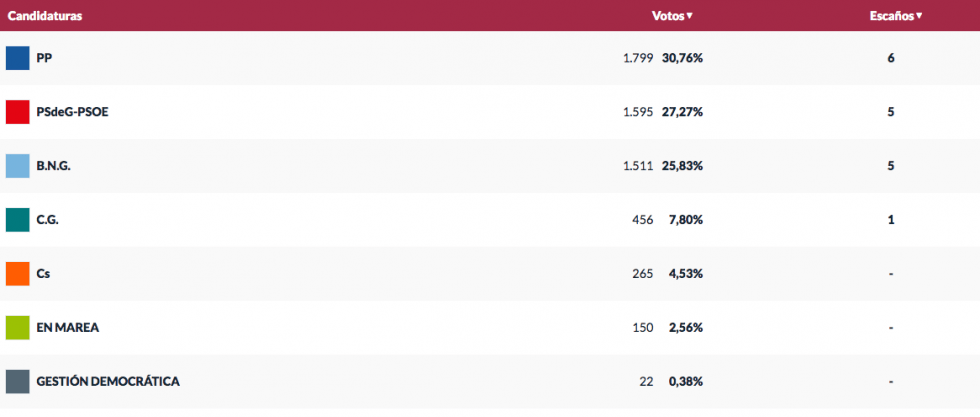
Task: Click the Candidaturas column header
Action: pyautogui.click(x=45, y=16)
